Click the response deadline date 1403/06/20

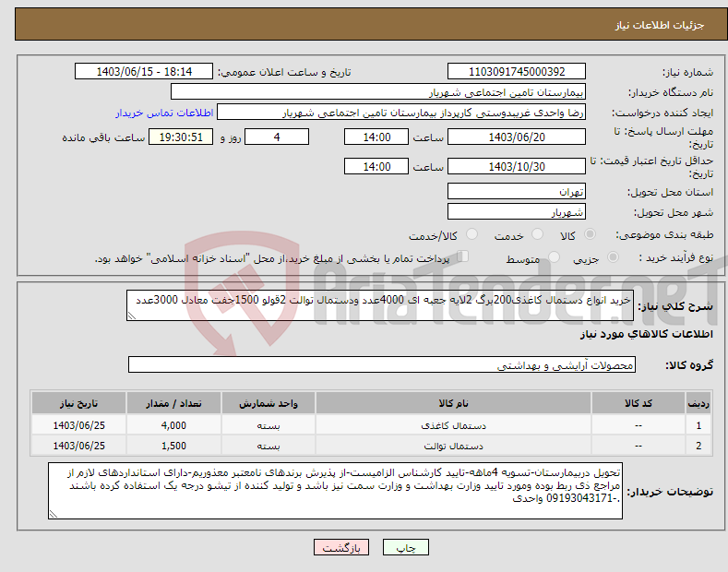coord(517,137)
